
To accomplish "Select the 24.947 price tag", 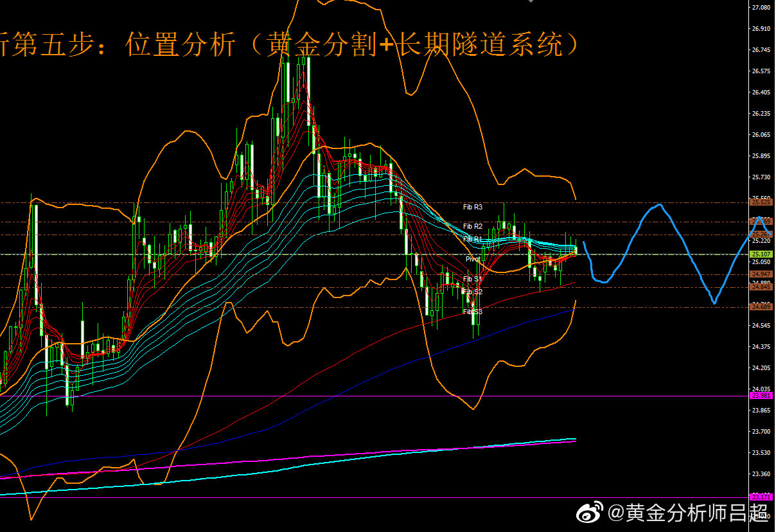I will [x=761, y=274].
